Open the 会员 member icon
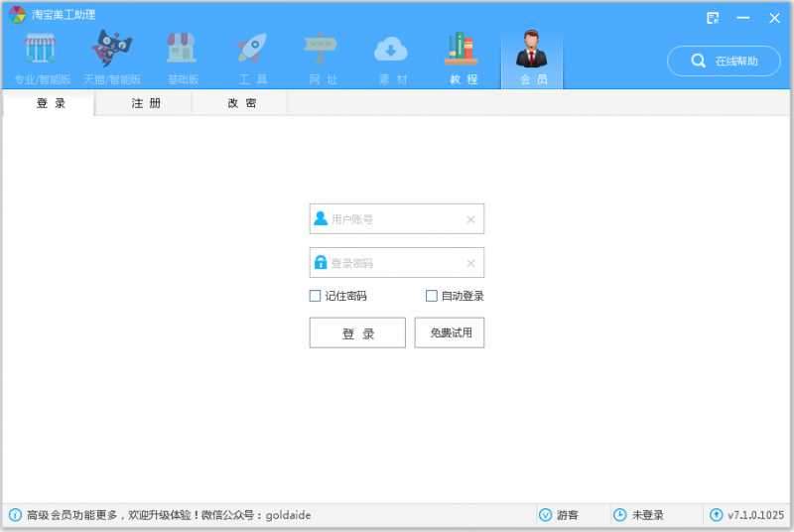 [x=532, y=49]
